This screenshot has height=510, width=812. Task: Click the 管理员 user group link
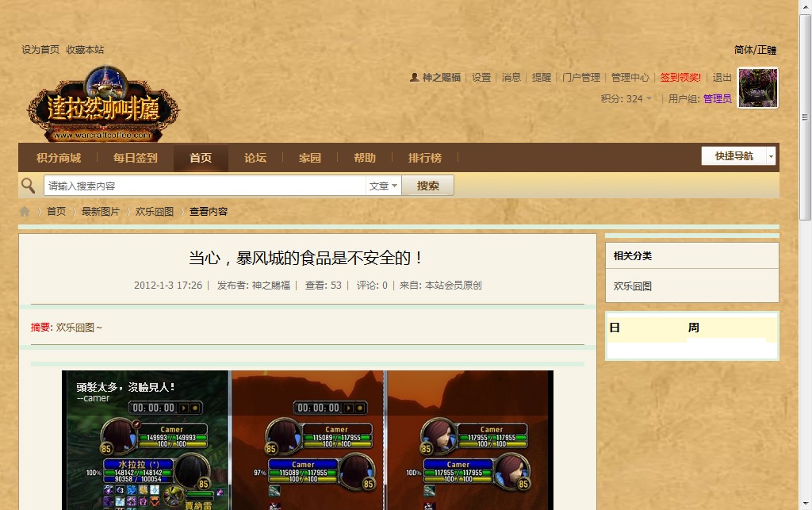tap(717, 98)
